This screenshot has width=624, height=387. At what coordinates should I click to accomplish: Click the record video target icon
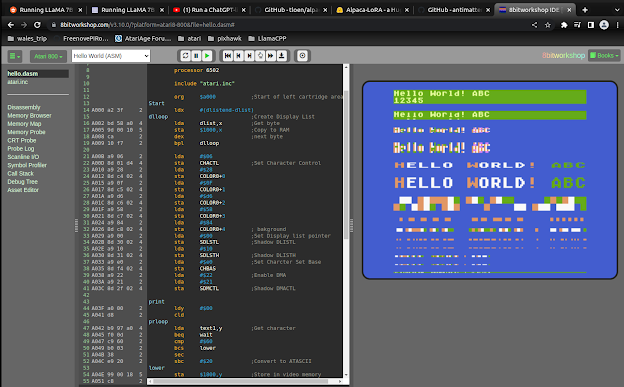[302, 56]
